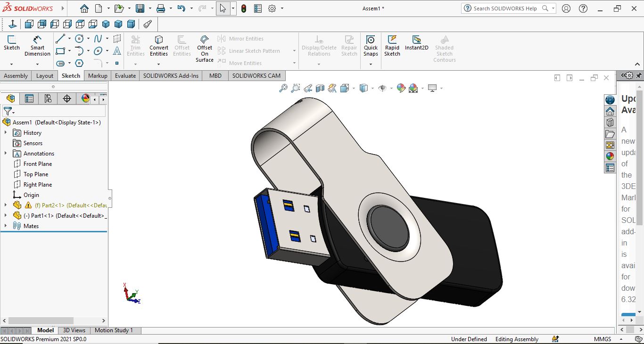This screenshot has height=344, width=644.
Task: Open the Sketch button dropdown arrow
Action: [x=12, y=64]
